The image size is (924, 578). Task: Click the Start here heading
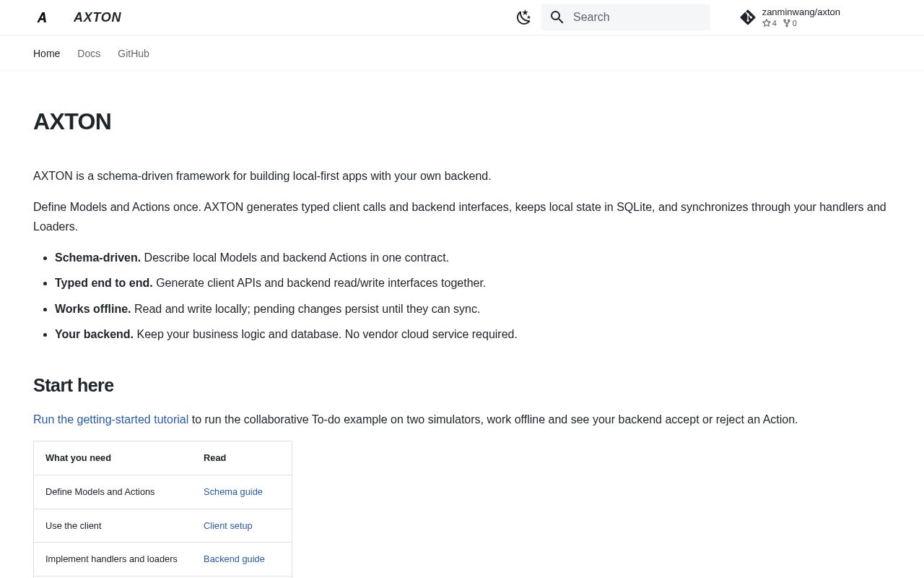tap(74, 386)
